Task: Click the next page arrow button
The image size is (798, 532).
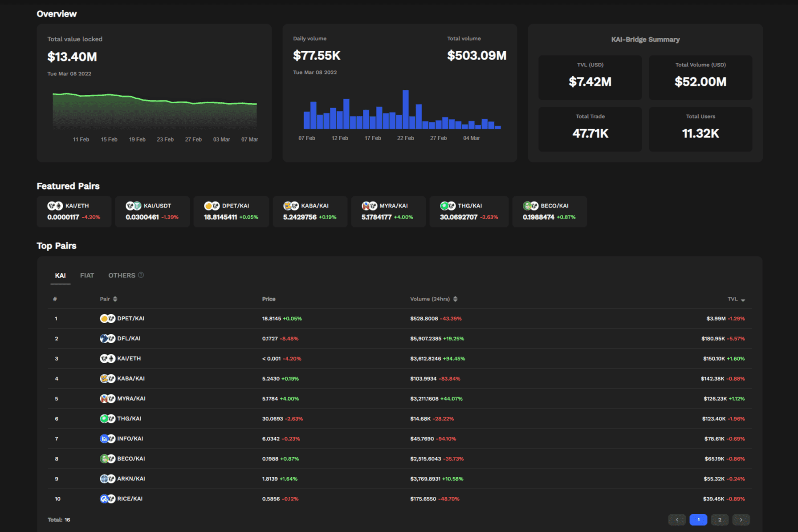Action: (x=741, y=520)
